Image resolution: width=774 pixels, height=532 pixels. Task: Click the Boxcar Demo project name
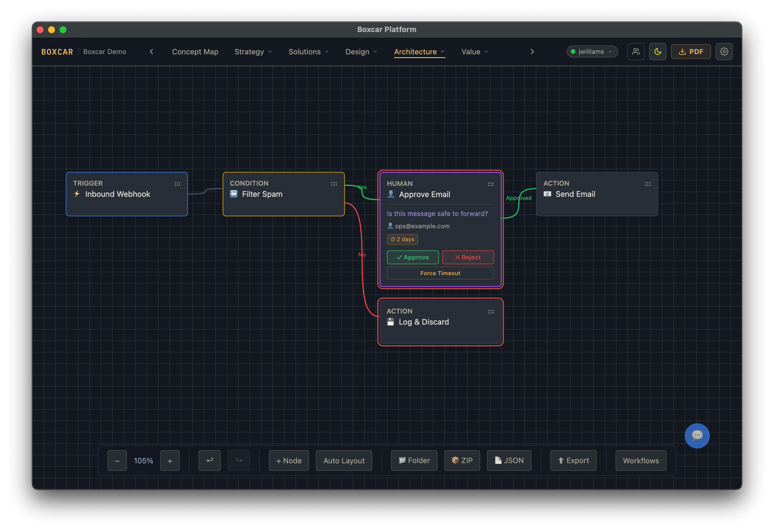(104, 52)
